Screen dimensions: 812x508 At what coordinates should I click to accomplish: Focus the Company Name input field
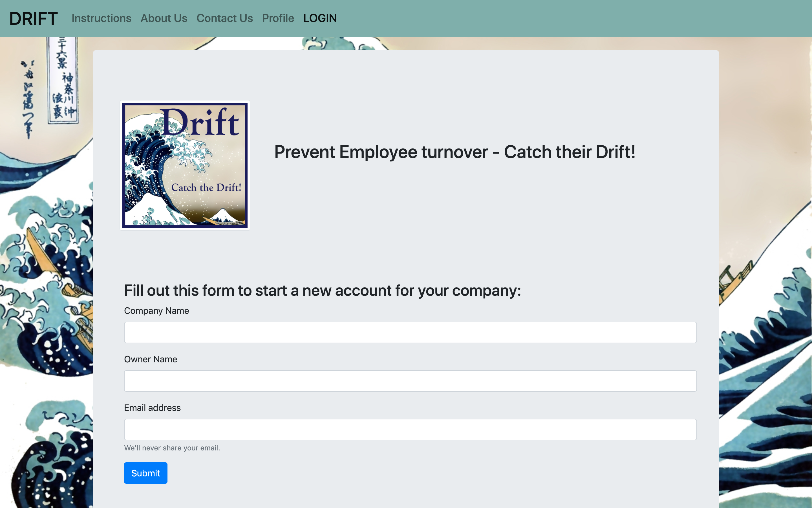pos(410,332)
